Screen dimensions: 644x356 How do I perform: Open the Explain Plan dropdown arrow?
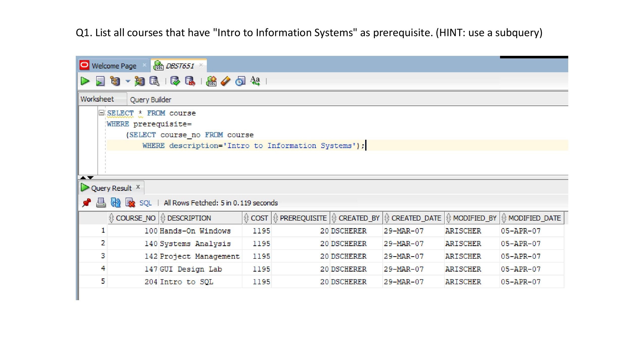(x=128, y=81)
